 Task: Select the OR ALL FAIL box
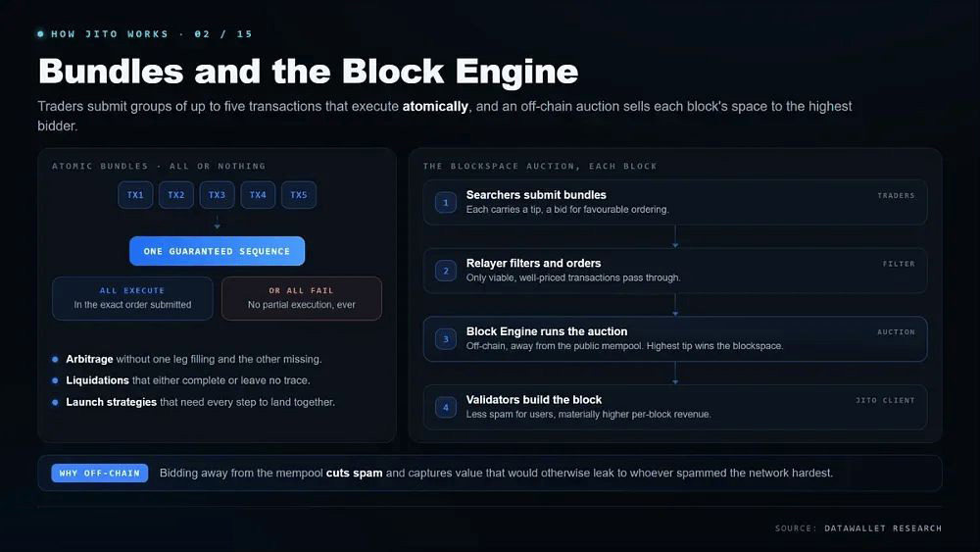click(301, 298)
